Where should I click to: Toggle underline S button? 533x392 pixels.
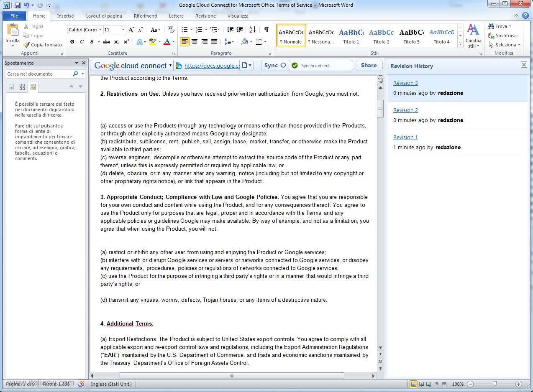point(92,42)
